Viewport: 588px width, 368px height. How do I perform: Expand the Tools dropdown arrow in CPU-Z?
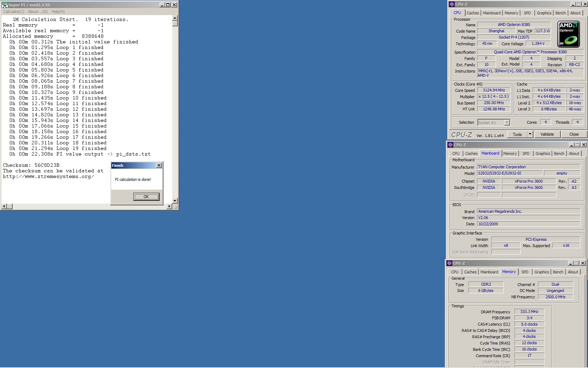pos(530,135)
